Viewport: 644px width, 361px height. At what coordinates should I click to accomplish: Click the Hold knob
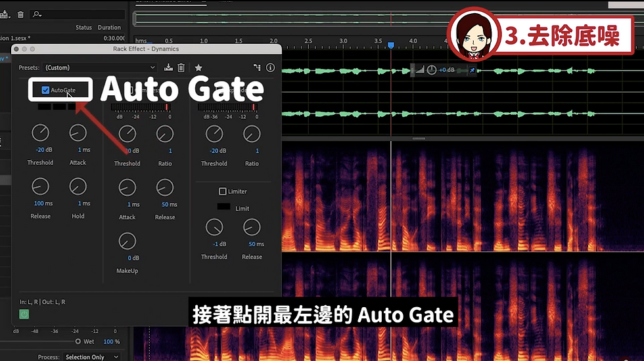tap(78, 186)
